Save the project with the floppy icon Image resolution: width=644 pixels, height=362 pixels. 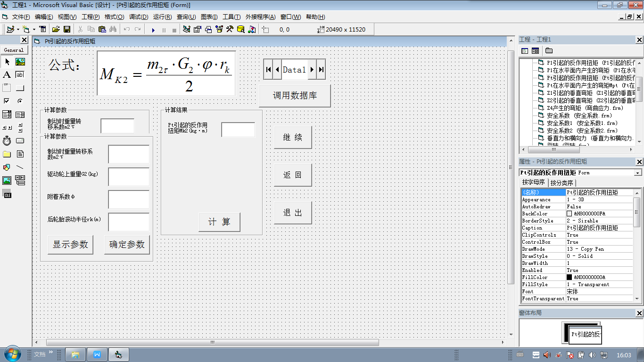coord(67,29)
